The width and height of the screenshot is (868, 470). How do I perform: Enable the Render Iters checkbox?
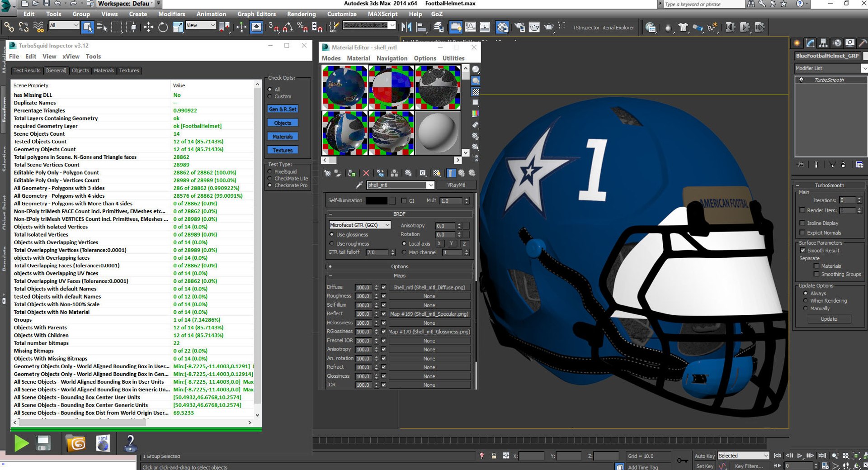[802, 210]
